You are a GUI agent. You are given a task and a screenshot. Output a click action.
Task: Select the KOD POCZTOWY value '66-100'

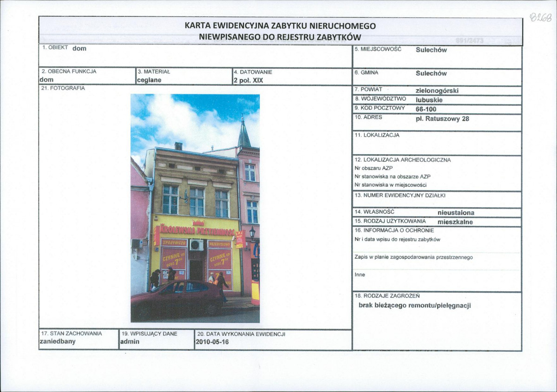point(426,109)
